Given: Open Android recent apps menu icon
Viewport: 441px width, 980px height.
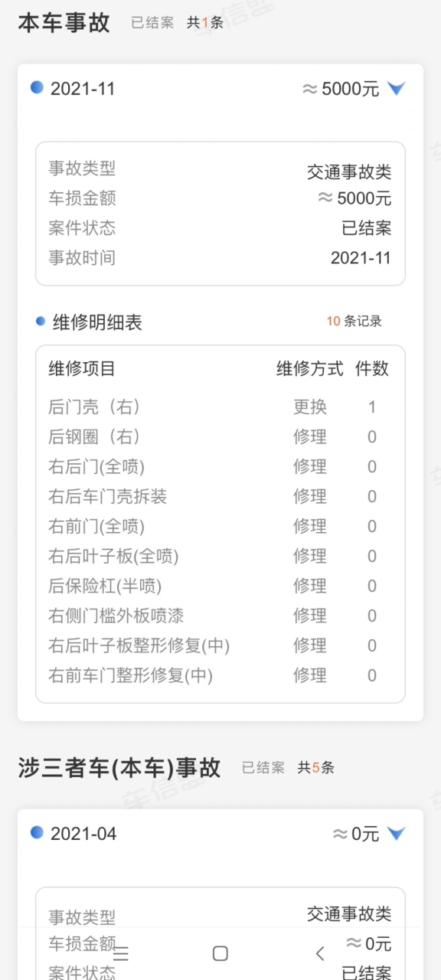Looking at the screenshot, I should click(x=121, y=953).
